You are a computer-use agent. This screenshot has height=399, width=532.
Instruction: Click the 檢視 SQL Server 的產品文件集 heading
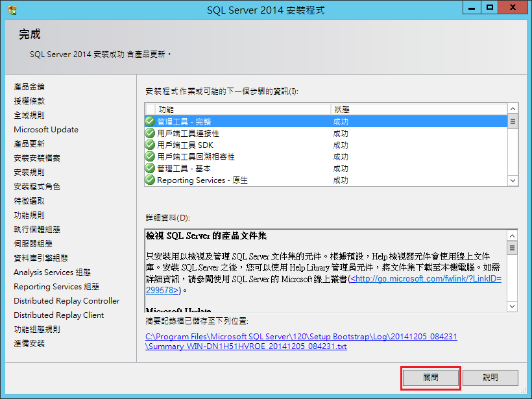click(x=206, y=236)
